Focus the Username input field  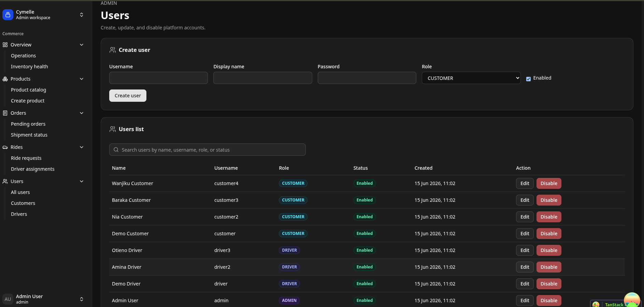[x=158, y=78]
